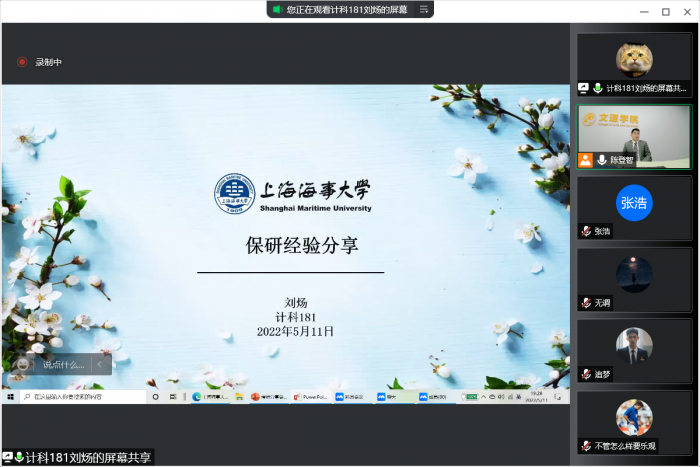Click the muted microphone icon beside 无调
The width and height of the screenshot is (700, 467).
tap(586, 303)
